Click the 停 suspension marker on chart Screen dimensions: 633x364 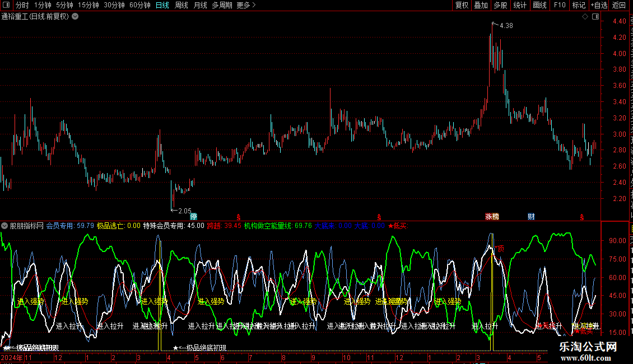pos(194,217)
